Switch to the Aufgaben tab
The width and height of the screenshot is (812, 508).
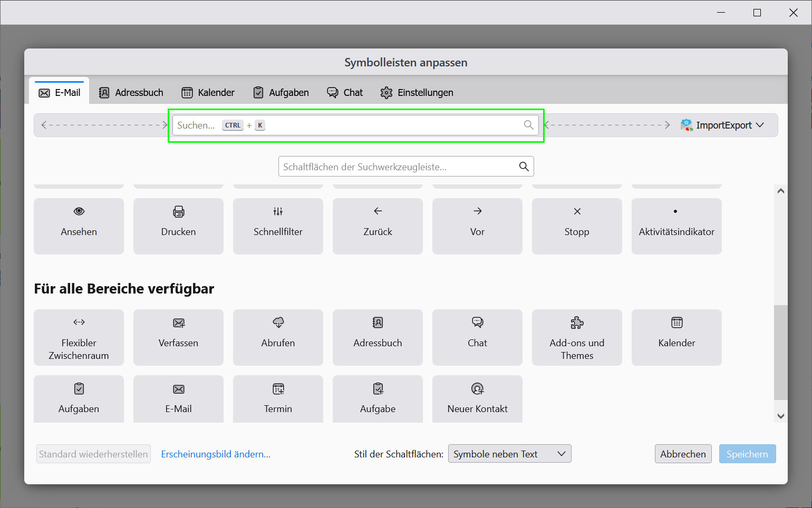click(x=281, y=93)
